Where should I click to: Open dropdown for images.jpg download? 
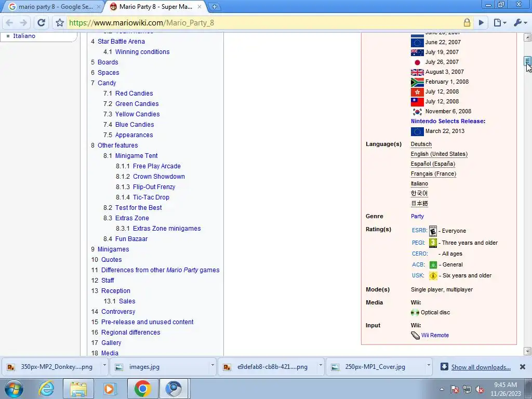pyautogui.click(x=212, y=366)
